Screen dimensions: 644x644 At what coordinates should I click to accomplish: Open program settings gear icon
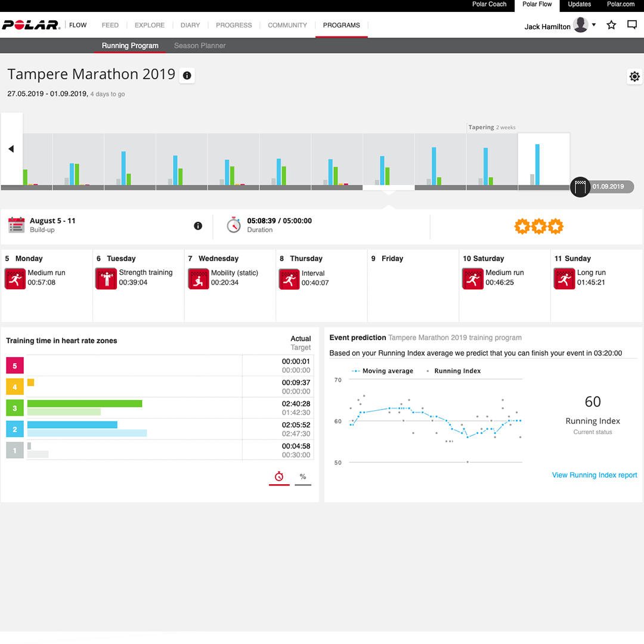click(634, 76)
